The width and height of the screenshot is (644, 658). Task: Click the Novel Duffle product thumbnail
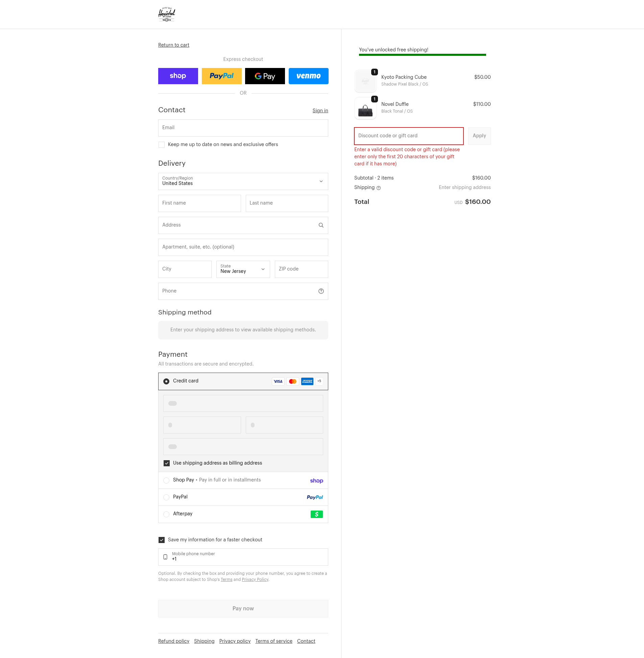point(365,109)
